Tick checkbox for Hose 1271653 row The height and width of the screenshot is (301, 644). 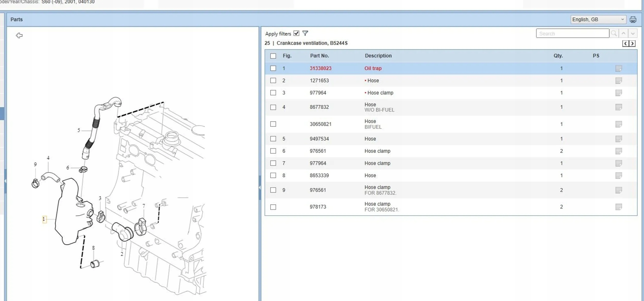pyautogui.click(x=273, y=80)
